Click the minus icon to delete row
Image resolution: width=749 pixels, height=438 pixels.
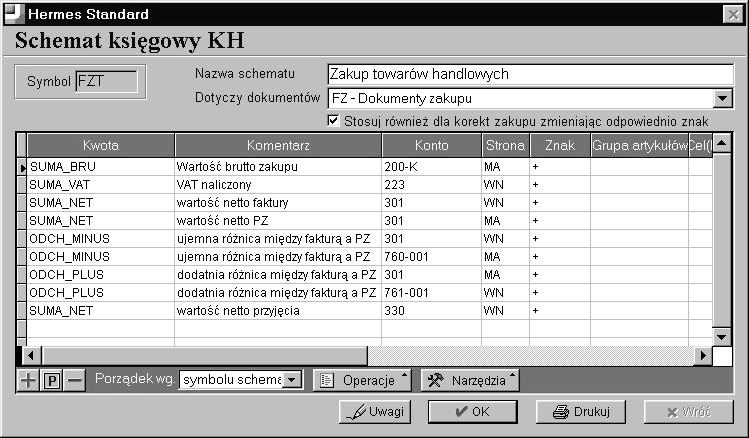[x=75, y=380]
